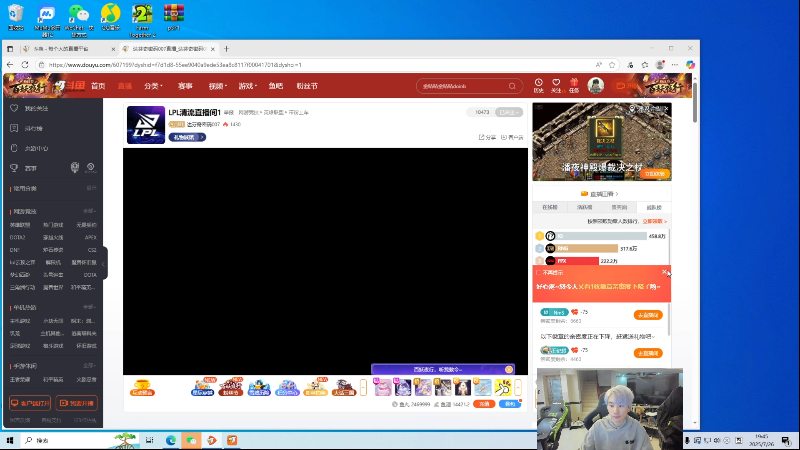Image resolution: width=800 pixels, height=450 pixels.
Task: Open the Recycle Bin desktop icon
Action: click(16, 17)
